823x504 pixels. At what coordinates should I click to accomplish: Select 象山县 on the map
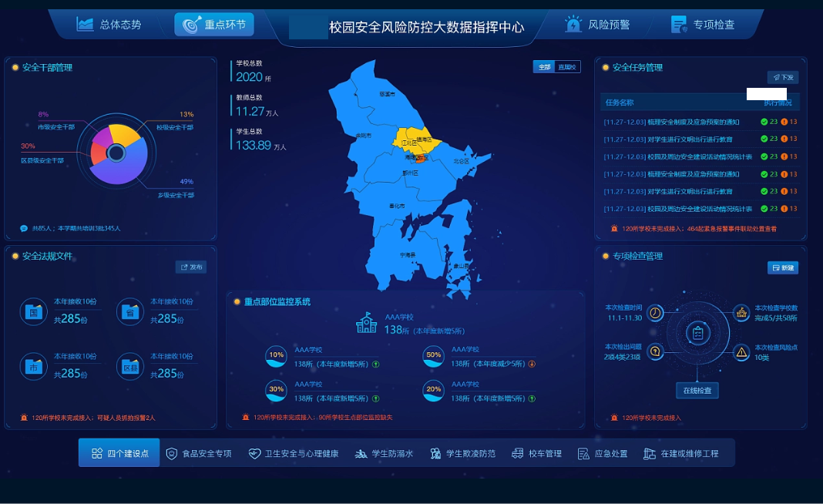[x=461, y=266]
